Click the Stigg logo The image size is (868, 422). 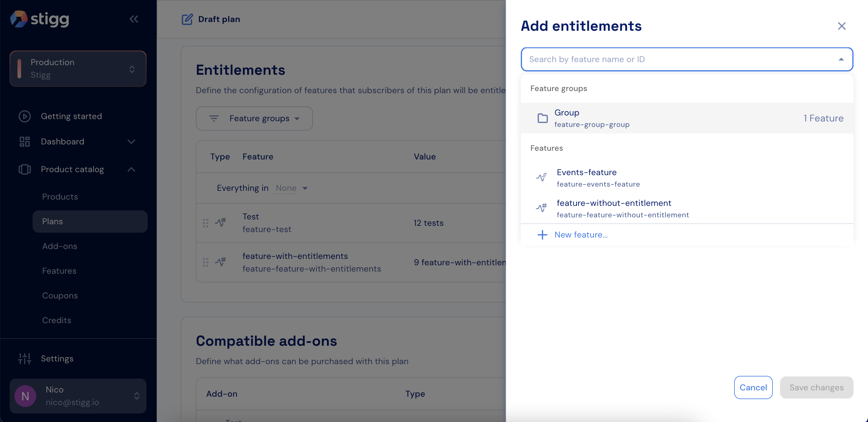[40, 19]
